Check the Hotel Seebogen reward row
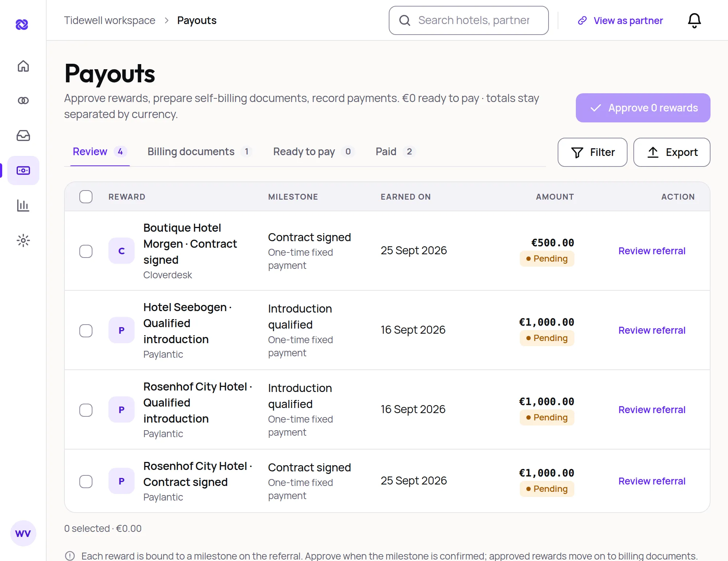 [x=86, y=331]
